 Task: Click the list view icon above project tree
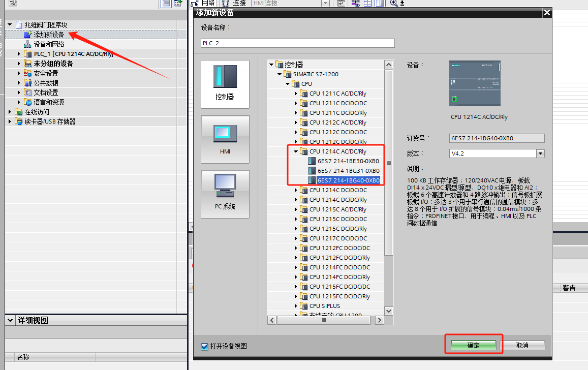[166, 4]
